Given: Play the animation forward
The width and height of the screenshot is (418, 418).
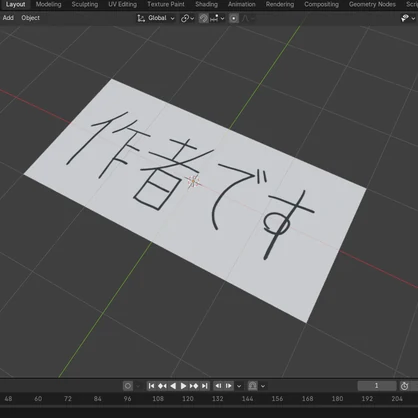Looking at the screenshot, I should (x=183, y=386).
